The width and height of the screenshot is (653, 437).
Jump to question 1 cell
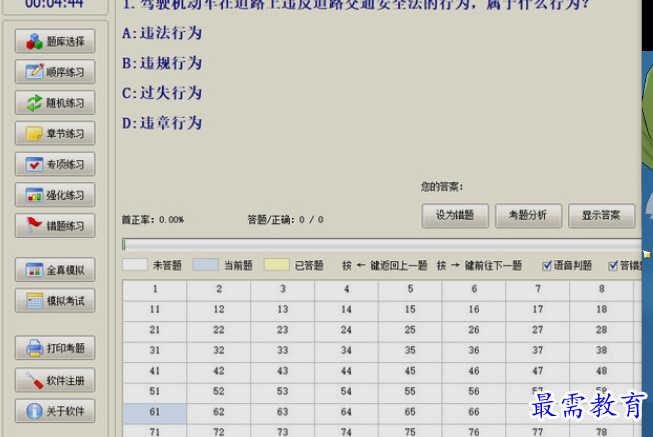pos(155,290)
